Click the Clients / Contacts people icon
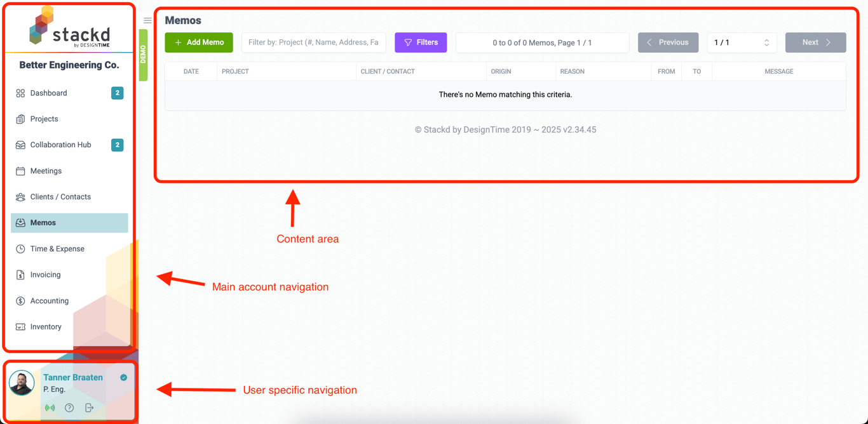 tap(20, 197)
